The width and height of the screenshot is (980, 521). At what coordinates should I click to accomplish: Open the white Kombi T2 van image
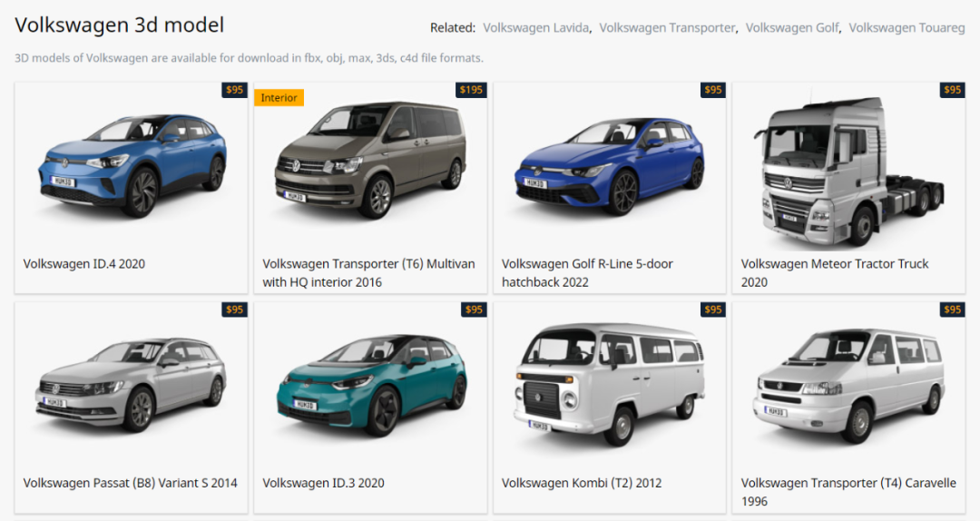tap(610, 384)
